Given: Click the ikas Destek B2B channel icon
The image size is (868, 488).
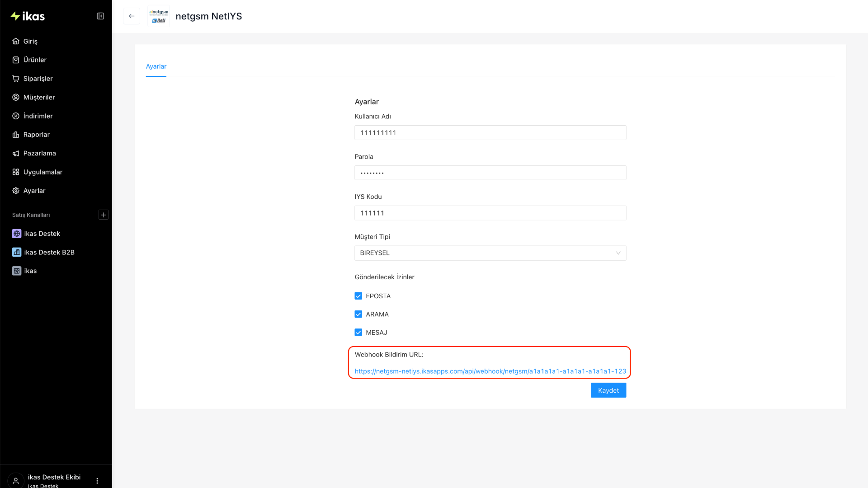Looking at the screenshot, I should 17,252.
